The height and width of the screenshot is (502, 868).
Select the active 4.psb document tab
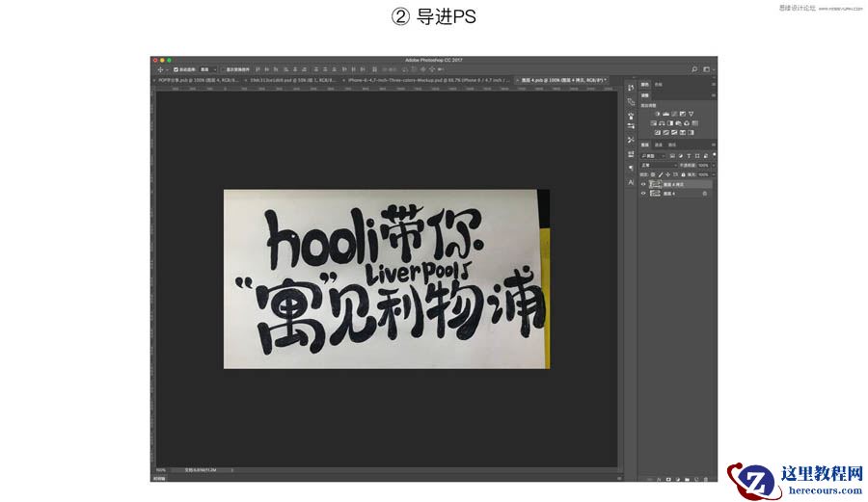[x=563, y=80]
